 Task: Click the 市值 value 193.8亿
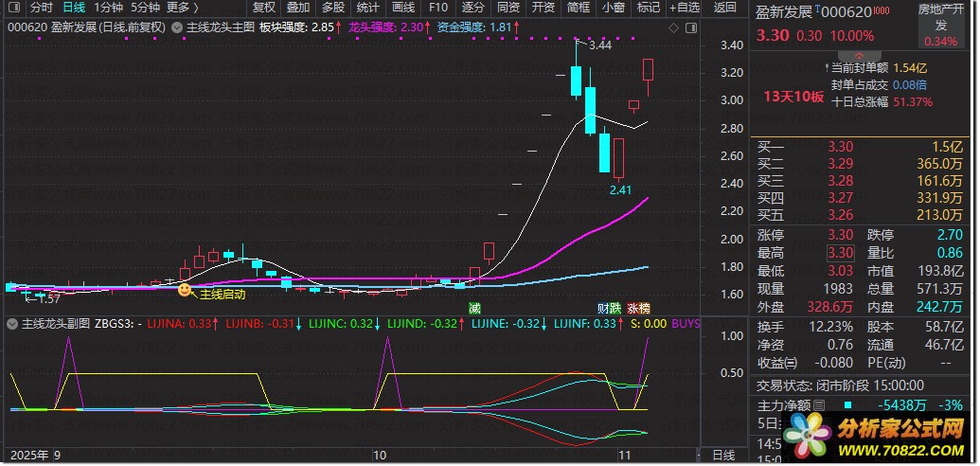[x=938, y=272]
